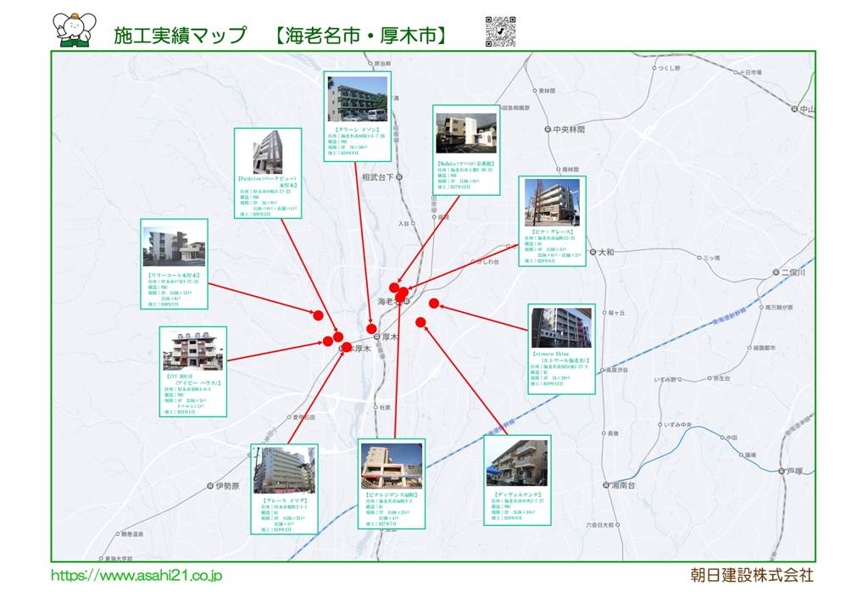Click the red marker the グリーン メゾン arrow points to

[x=371, y=329]
